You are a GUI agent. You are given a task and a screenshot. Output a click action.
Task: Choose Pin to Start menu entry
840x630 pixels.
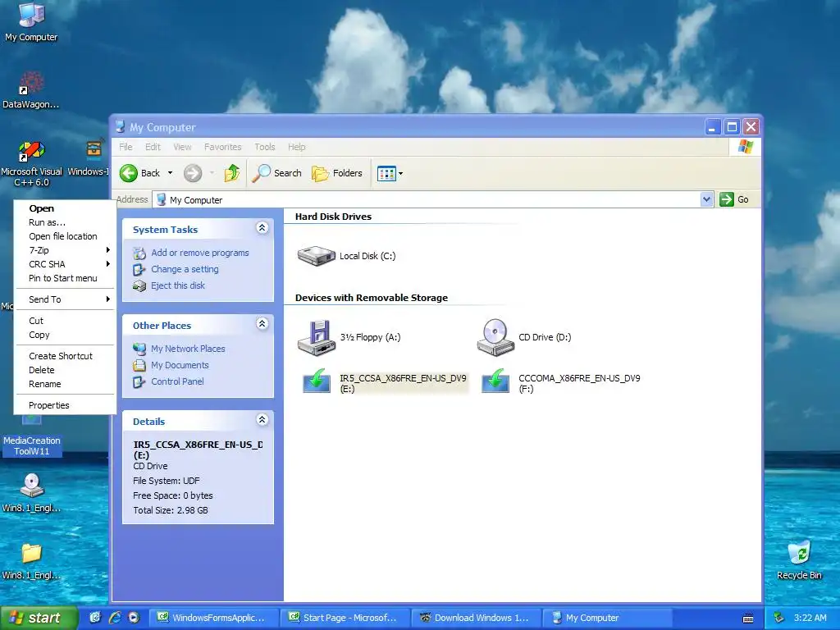point(64,278)
